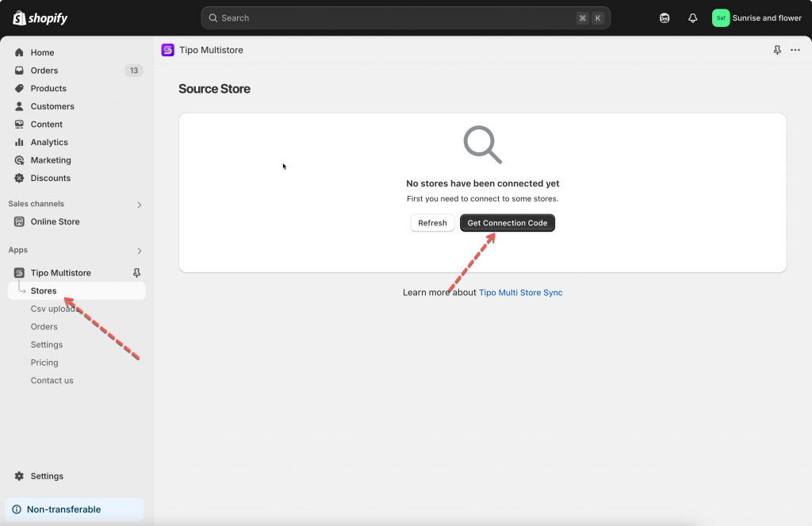
Task: Click the Refresh button
Action: point(432,223)
